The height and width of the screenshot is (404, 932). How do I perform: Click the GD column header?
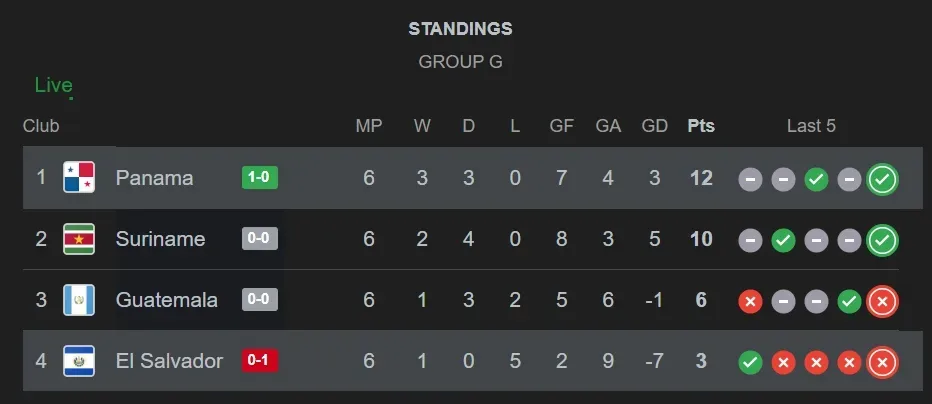coord(655,126)
